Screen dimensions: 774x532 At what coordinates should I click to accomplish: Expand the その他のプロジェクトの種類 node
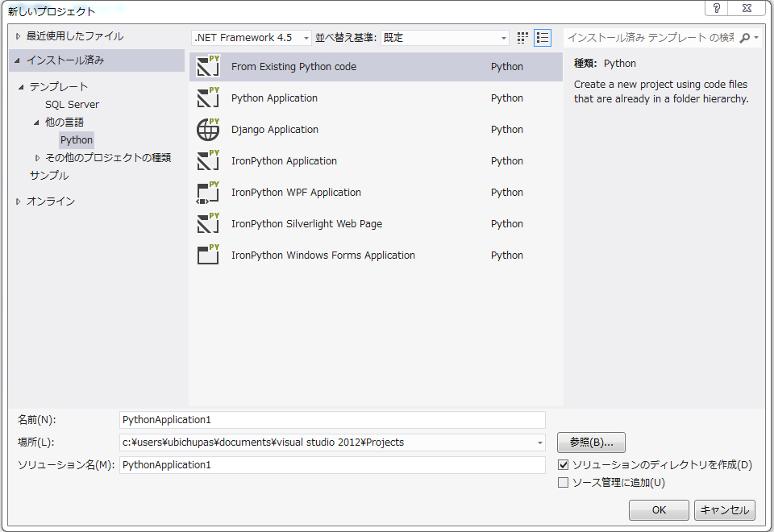pyautogui.click(x=38, y=157)
